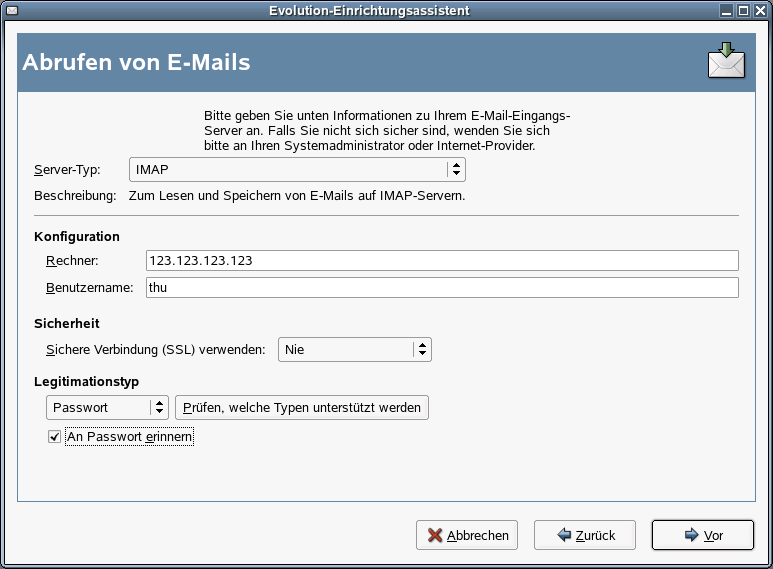773x569 pixels.
Task: Click the 'Benutzername:' label
Action: (90, 287)
